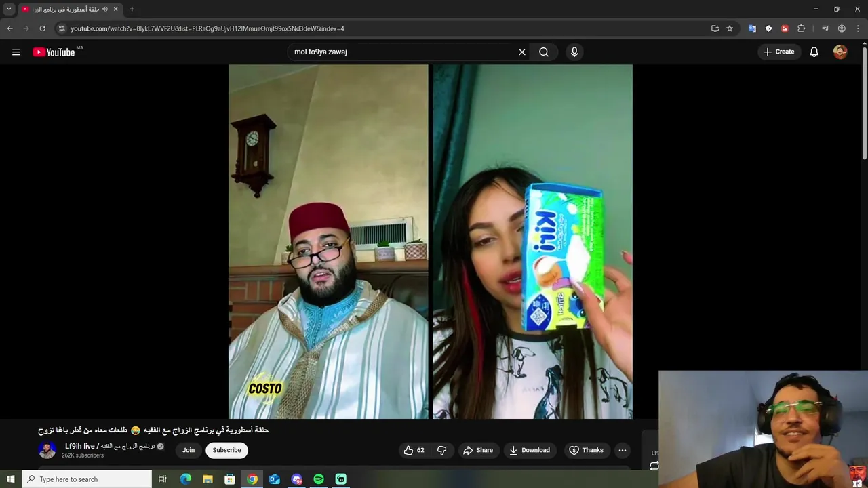Screen dimensions: 868x488
Task: Open the Chrome three-dot menu
Action: (x=858, y=28)
